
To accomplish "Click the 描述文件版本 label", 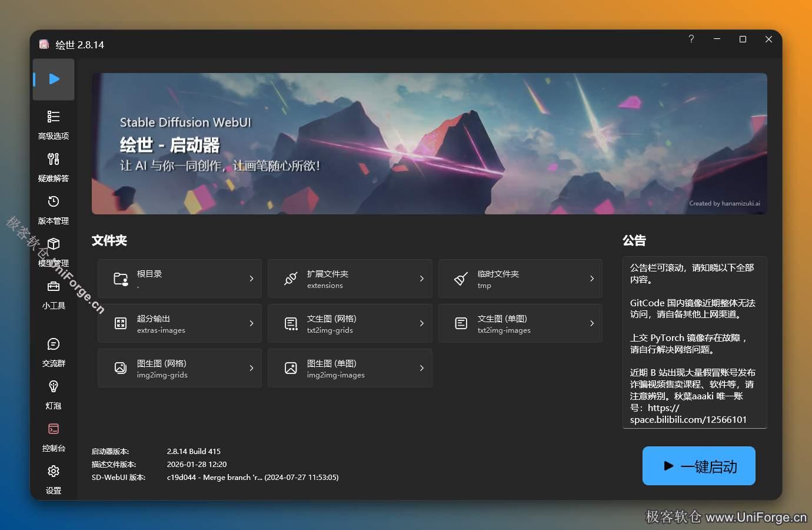I will pyautogui.click(x=114, y=465).
